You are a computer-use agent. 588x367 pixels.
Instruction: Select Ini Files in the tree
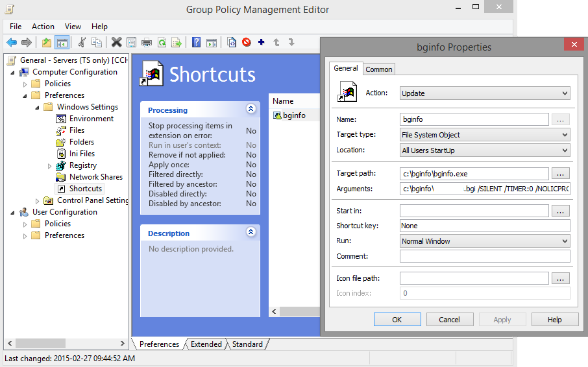click(82, 154)
